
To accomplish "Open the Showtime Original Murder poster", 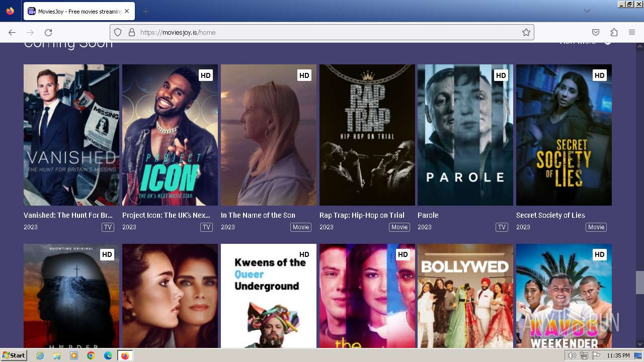I will [x=71, y=296].
